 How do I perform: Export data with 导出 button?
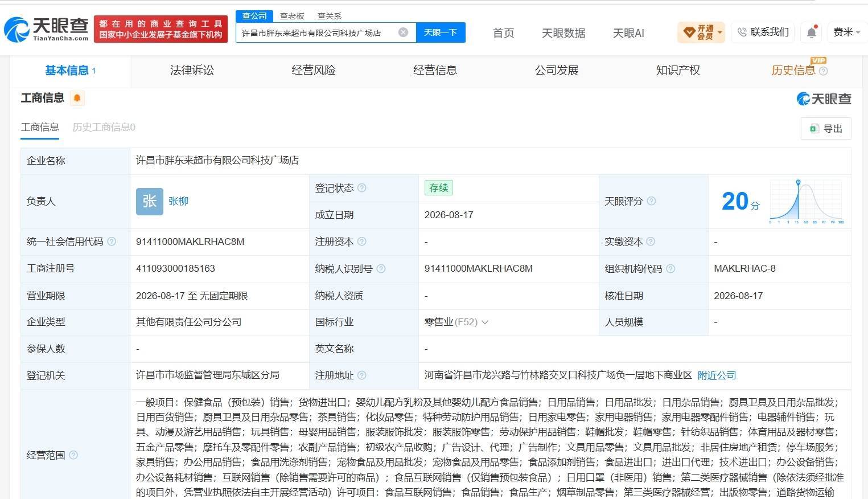826,129
